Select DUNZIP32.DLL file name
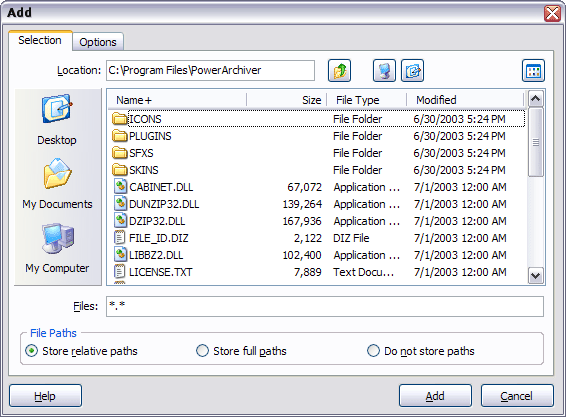The width and height of the screenshot is (566, 417). coord(164,204)
